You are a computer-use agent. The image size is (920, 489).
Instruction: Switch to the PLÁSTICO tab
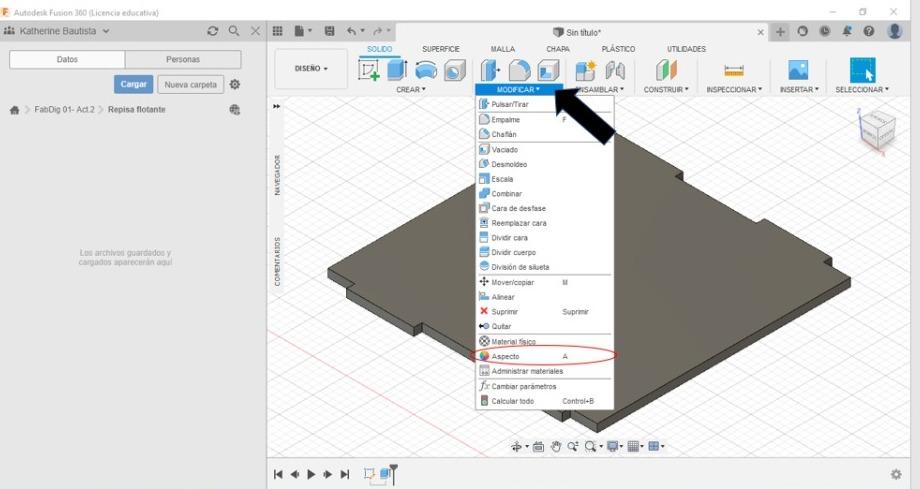(618, 49)
